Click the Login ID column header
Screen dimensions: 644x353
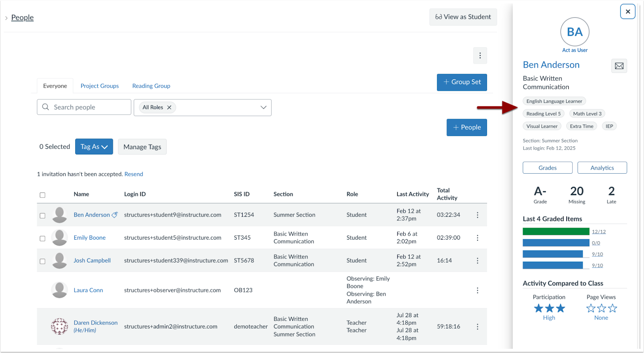point(135,194)
